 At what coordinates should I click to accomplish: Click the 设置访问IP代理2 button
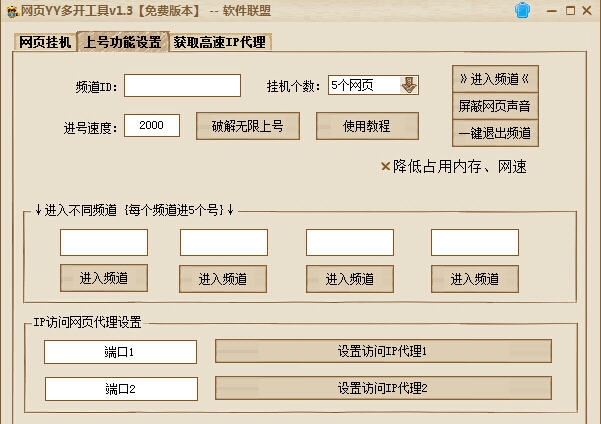pos(383,388)
